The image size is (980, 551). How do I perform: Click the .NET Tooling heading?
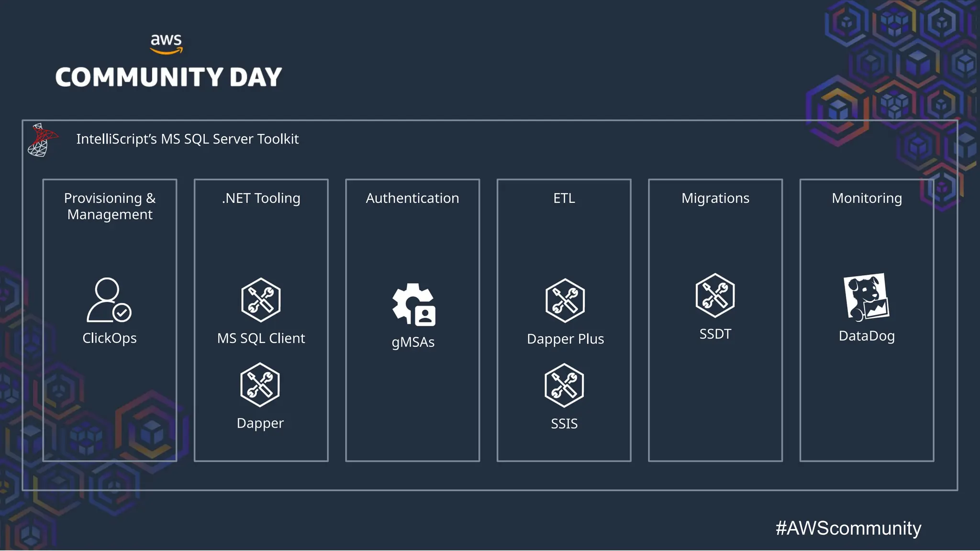click(261, 198)
